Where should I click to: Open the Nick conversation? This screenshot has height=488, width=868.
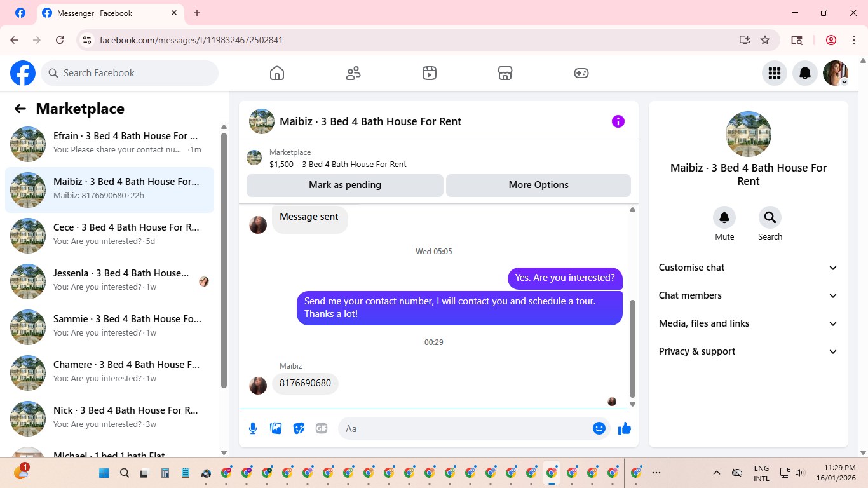coord(109,419)
